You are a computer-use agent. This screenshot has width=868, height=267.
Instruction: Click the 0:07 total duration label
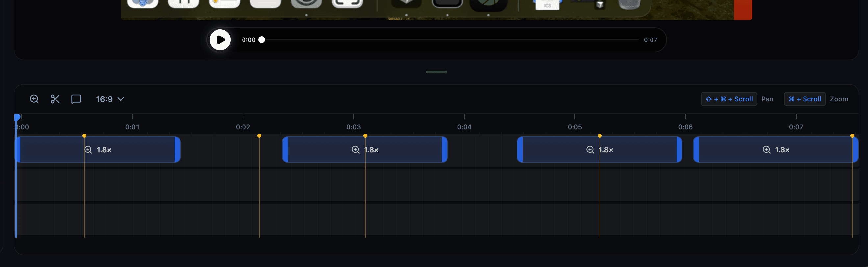coord(650,40)
